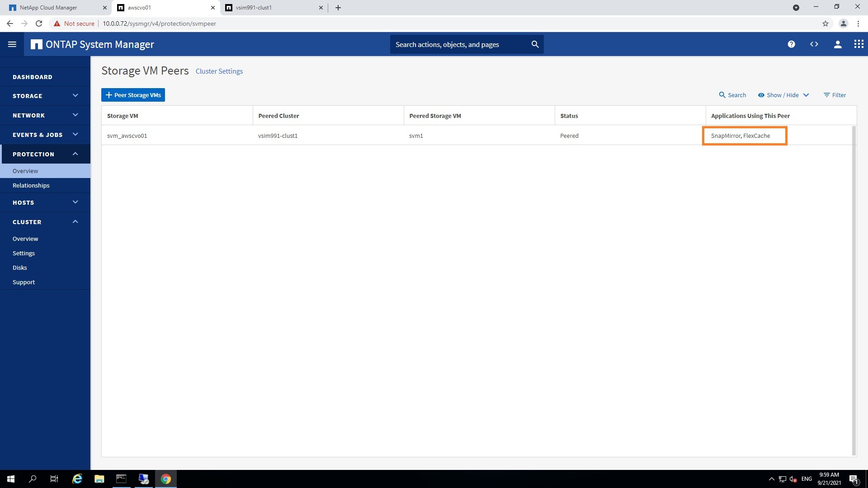Open the application switcher grid icon
868x488 pixels.
pyautogui.click(x=859, y=44)
